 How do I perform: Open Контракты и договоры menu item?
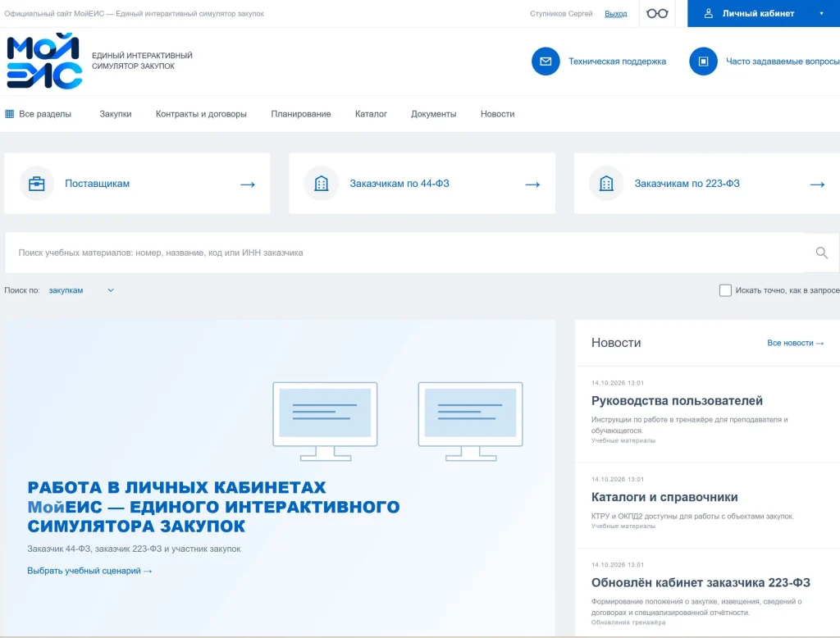point(201,113)
